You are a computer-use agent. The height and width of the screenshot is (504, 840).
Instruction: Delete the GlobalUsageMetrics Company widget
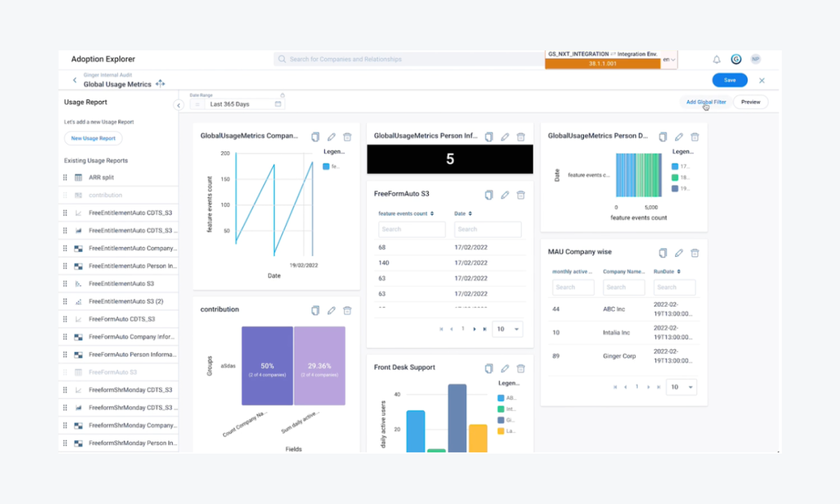[x=348, y=136]
